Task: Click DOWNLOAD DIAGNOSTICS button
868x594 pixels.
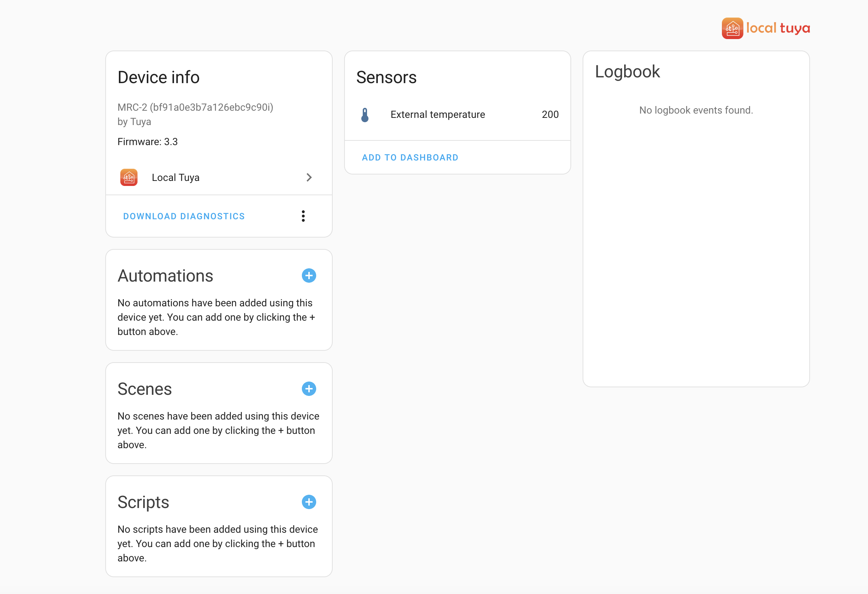Action: click(x=184, y=216)
